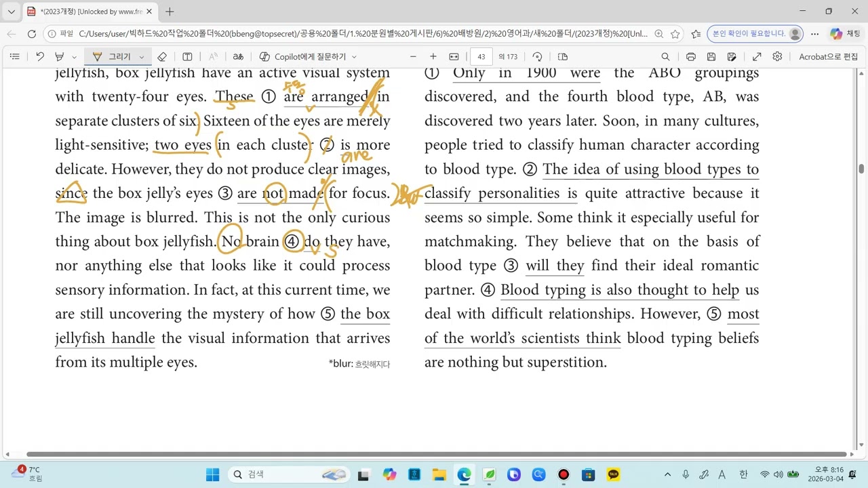Go back in browser history
Viewport: 868px width, 488px height.
pos(12,34)
